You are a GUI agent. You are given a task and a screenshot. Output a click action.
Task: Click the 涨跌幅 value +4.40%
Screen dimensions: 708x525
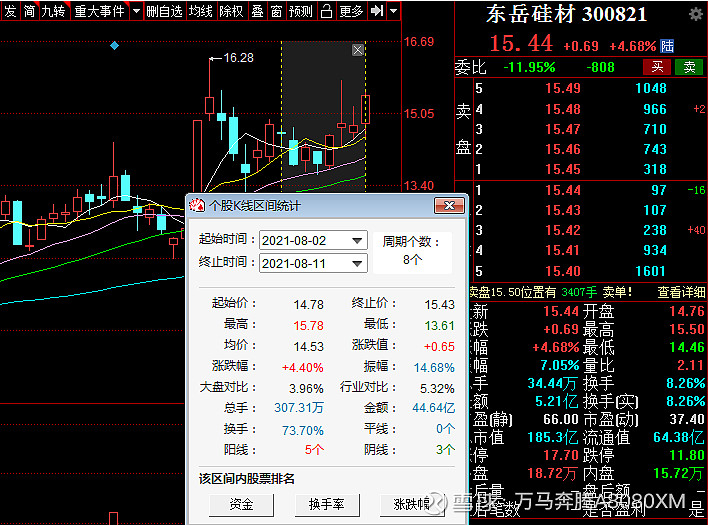303,368
